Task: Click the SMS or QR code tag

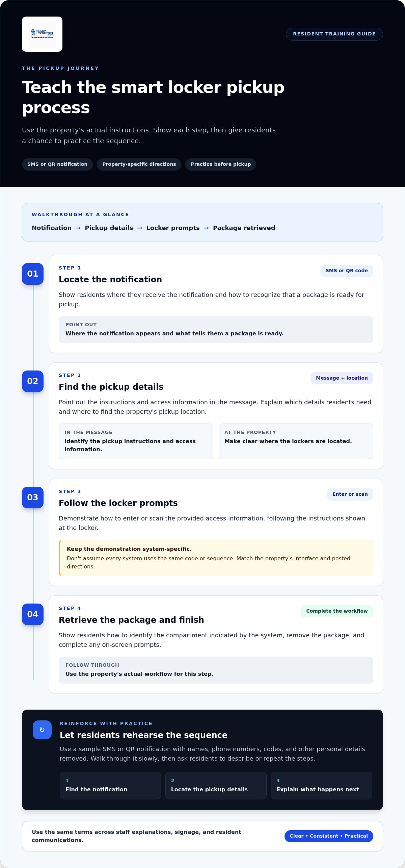Action: [347, 271]
